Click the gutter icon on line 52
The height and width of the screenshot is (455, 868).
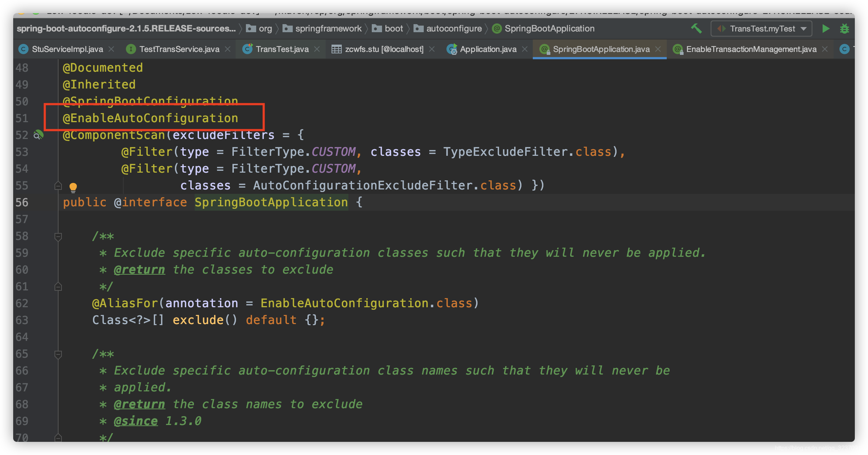pos(38,135)
